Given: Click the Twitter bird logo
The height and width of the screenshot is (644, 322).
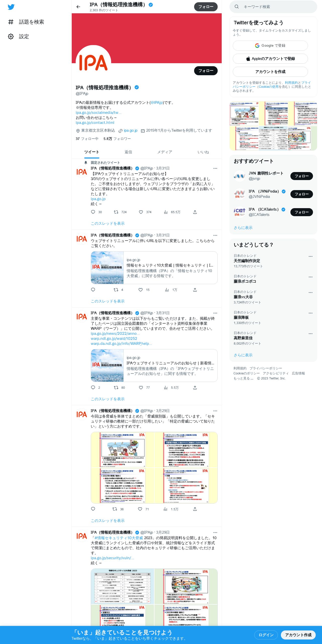Looking at the screenshot, I should click(11, 7).
